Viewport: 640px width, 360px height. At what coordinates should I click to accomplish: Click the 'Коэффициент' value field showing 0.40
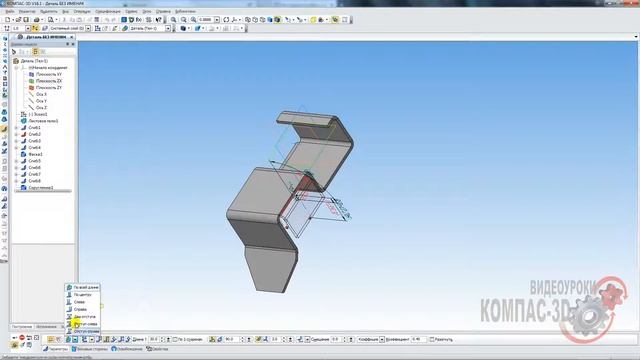pos(418,340)
